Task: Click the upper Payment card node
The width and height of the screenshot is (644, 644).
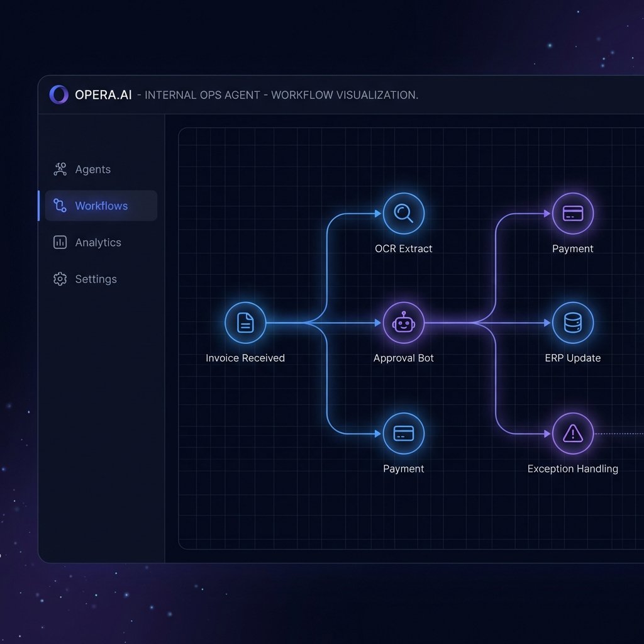Action: coord(572,213)
